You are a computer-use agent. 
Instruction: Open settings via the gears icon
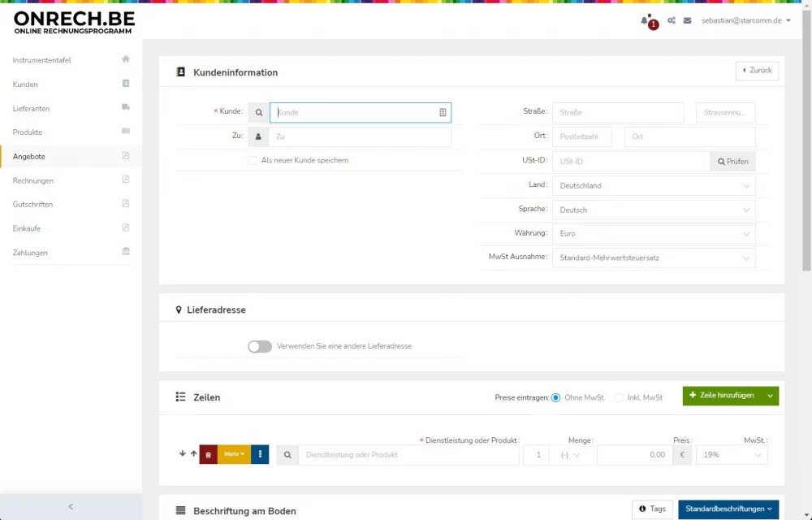click(672, 20)
